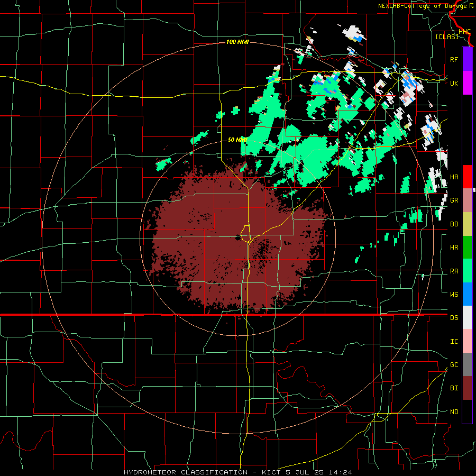Viewport: 476px width, 476px height.
Task: Click the BD yellow legend swatch
Action: [x=467, y=224]
